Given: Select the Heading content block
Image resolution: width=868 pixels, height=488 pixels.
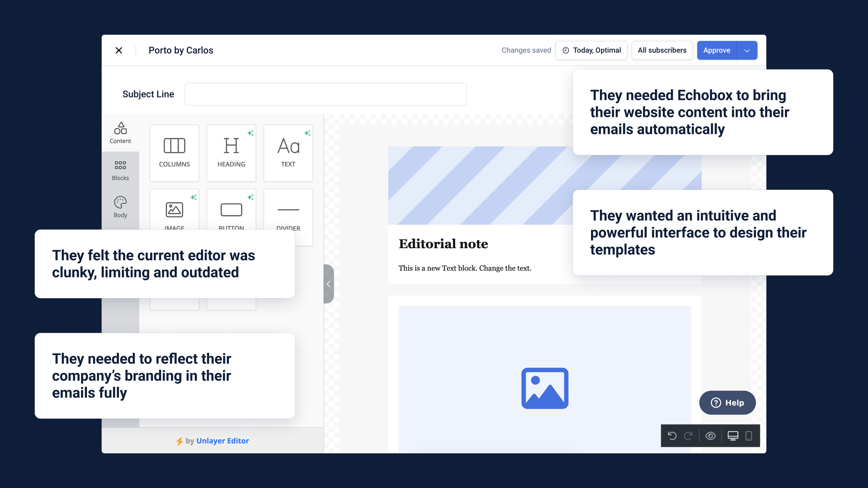Looking at the screenshot, I should 231,153.
